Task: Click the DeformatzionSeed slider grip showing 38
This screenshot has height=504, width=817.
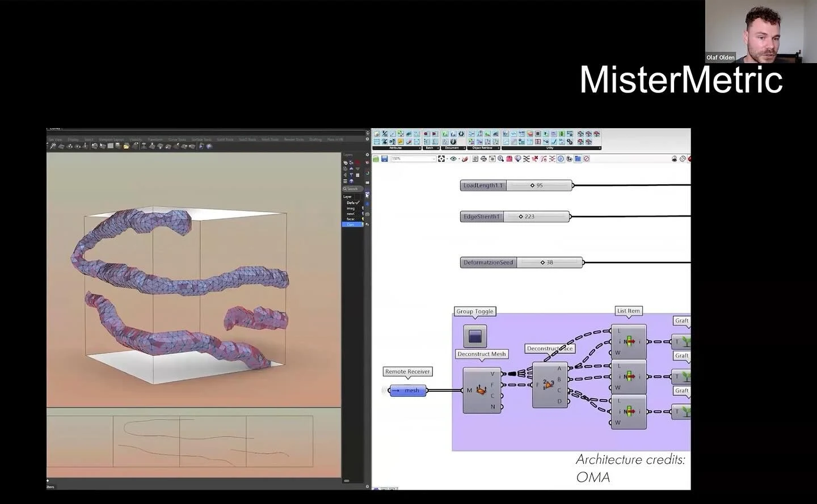Action: (x=542, y=262)
